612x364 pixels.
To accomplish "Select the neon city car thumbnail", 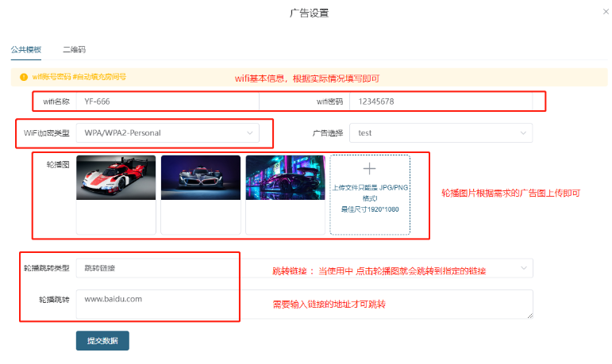I will [x=285, y=178].
